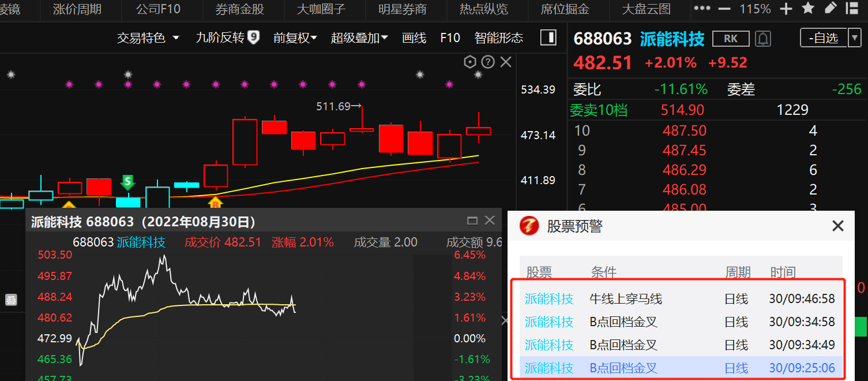This screenshot has height=381, width=868.
Task: Switch to 涨价周期 tab
Action: tap(77, 9)
